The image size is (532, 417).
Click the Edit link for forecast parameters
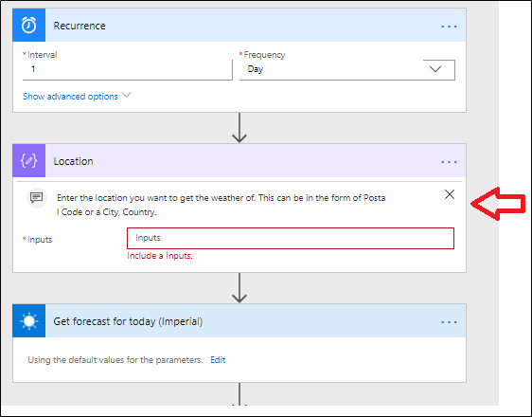tap(218, 360)
